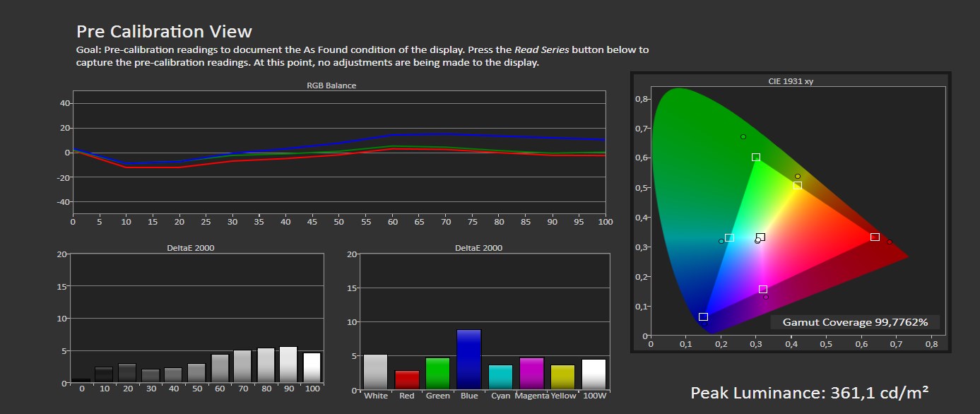Click the Magenta DeltaE bar

pyautogui.click(x=531, y=373)
